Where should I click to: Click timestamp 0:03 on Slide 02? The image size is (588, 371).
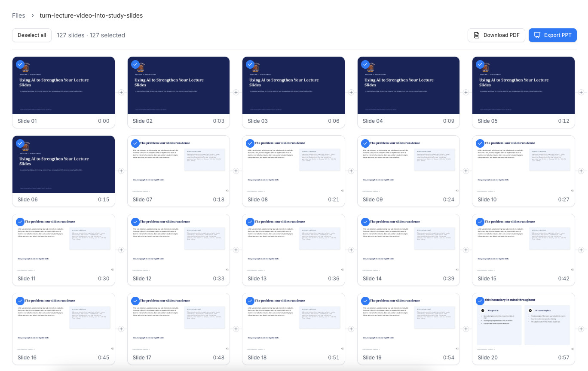coord(219,121)
